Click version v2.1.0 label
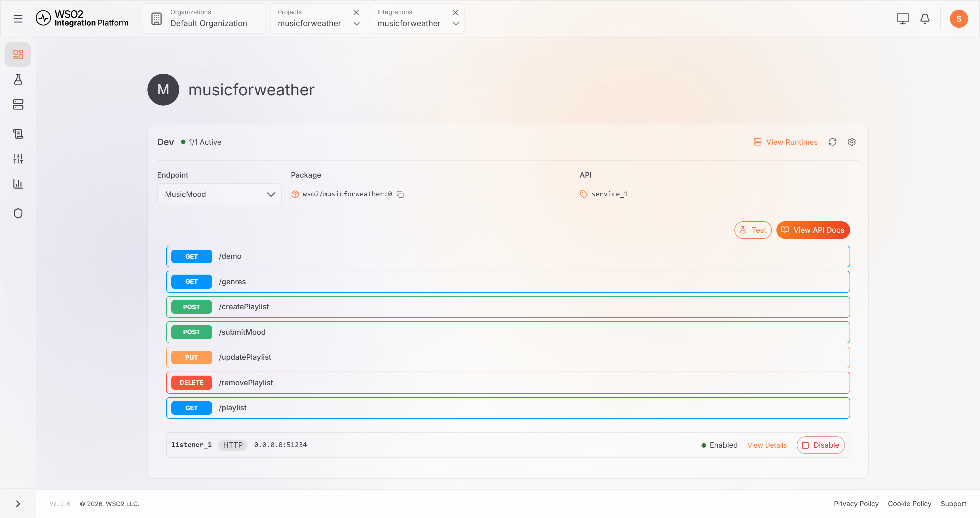Image resolution: width=980 pixels, height=518 pixels. pyautogui.click(x=60, y=504)
